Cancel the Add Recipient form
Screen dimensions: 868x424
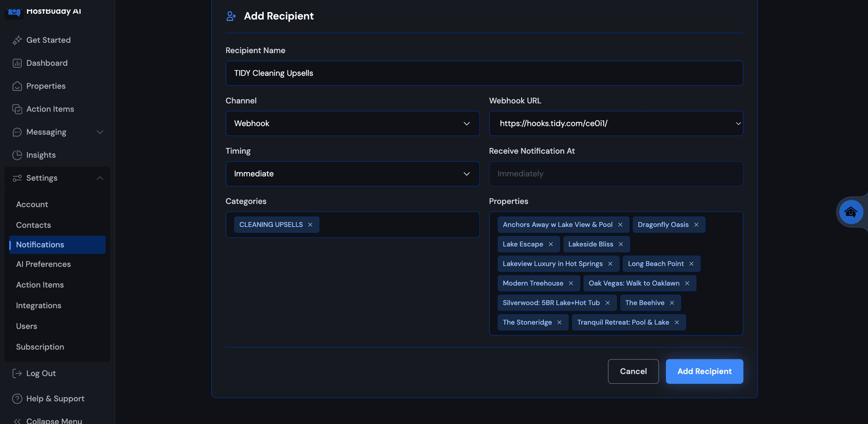633,371
